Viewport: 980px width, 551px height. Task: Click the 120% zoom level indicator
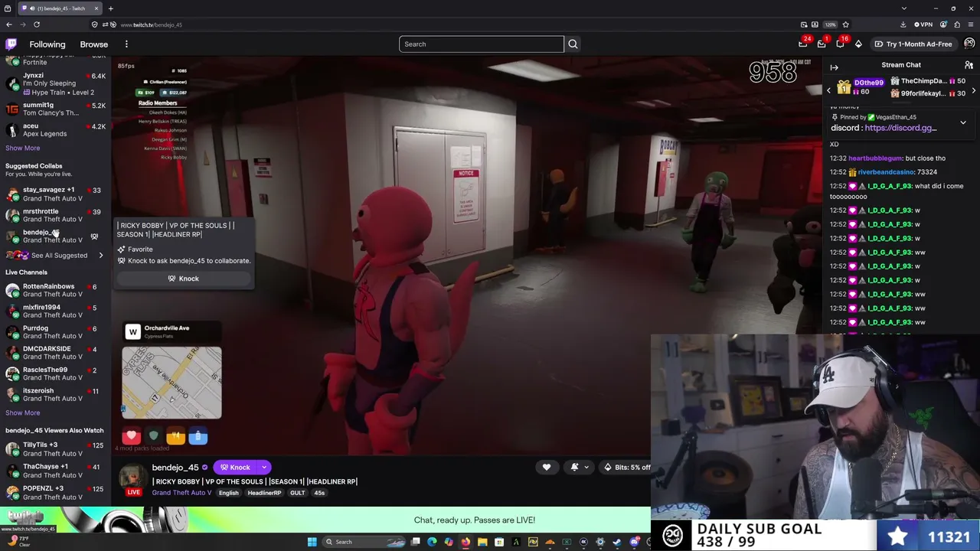(830, 24)
